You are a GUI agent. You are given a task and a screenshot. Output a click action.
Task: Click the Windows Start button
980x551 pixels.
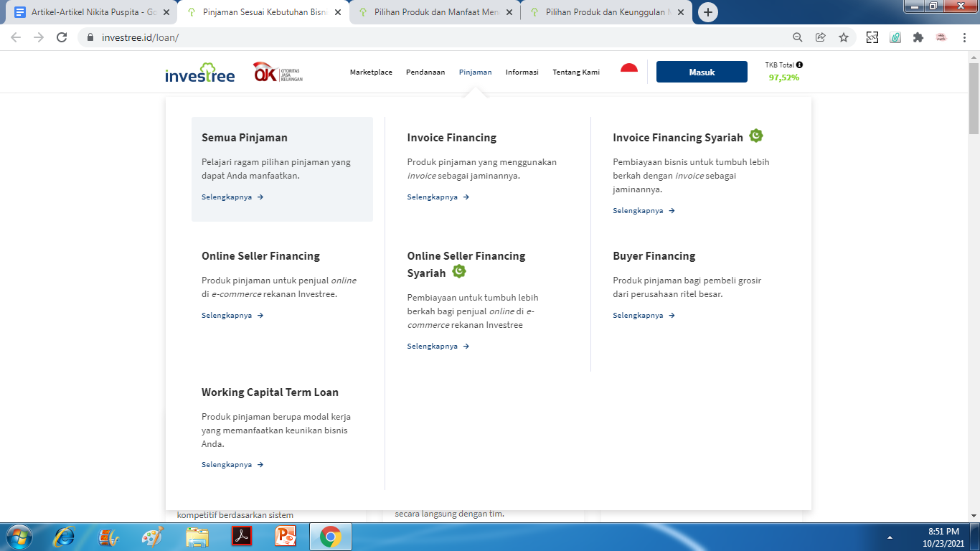coord(18,537)
